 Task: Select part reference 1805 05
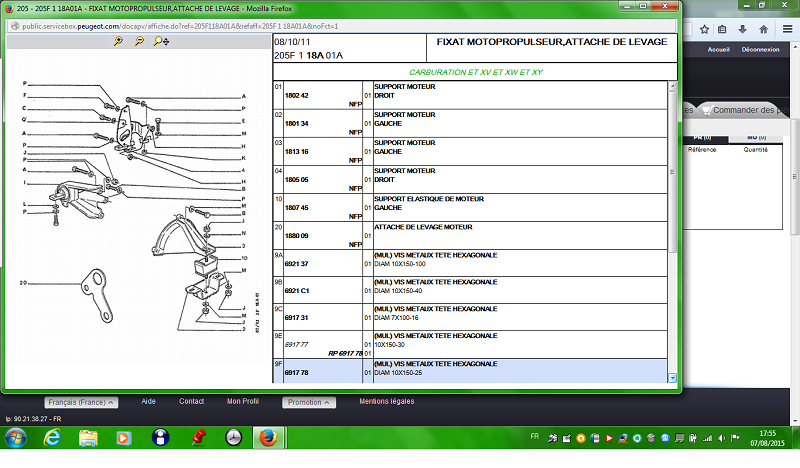click(296, 180)
